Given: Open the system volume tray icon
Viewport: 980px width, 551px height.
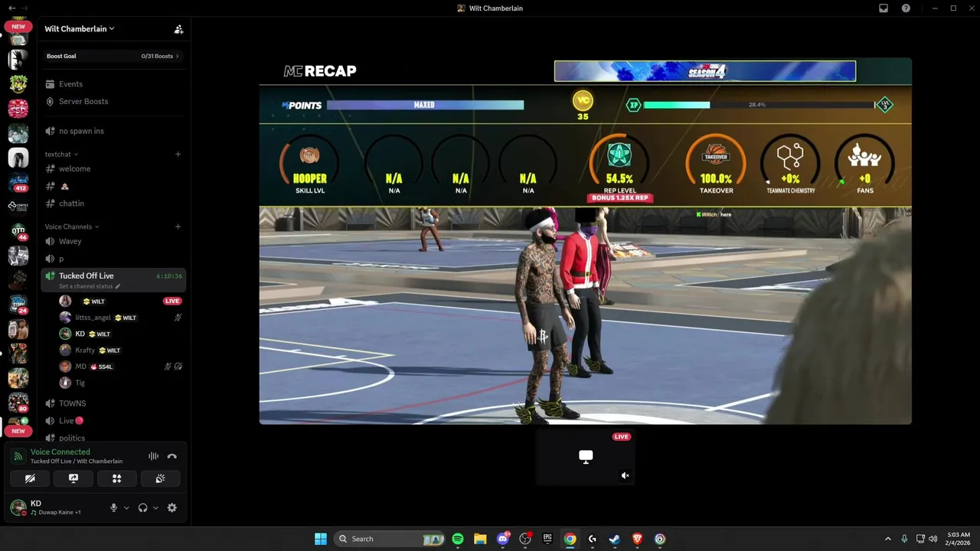Looking at the screenshot, I should click(x=933, y=539).
